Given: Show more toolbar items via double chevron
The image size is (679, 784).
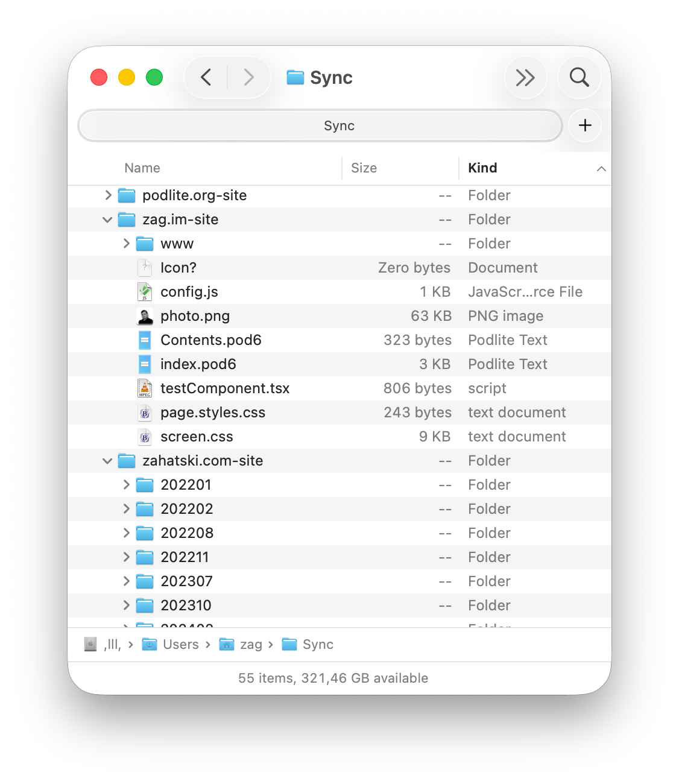Looking at the screenshot, I should coord(525,77).
